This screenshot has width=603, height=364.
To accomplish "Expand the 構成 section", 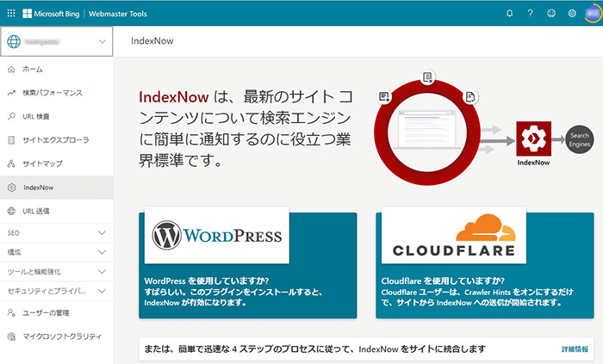I will [x=57, y=252].
